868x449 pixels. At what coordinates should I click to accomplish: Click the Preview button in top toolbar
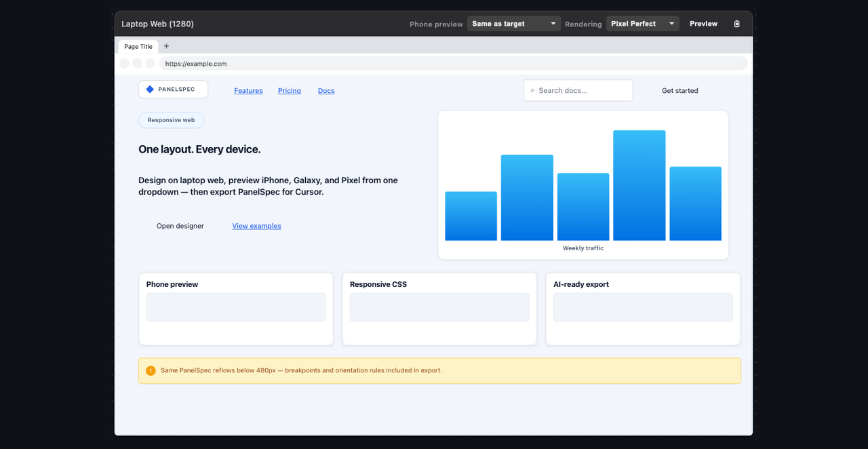pyautogui.click(x=703, y=24)
